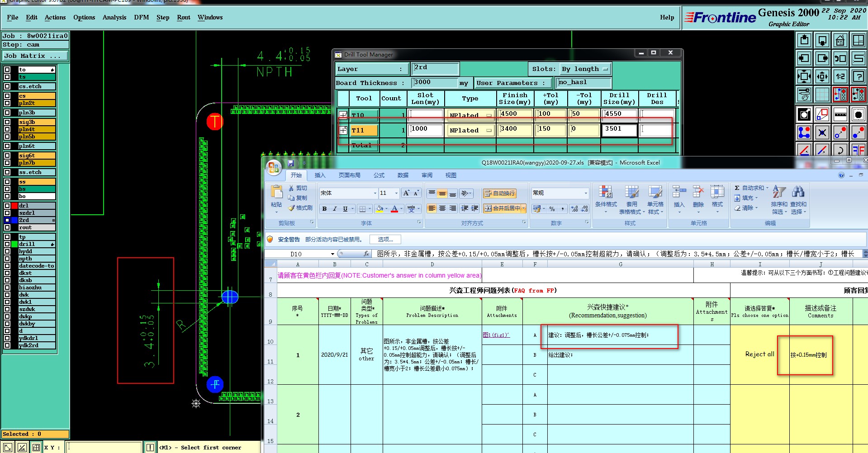The image size is (868, 453).
Task: Open the Rout menu
Action: pos(184,17)
